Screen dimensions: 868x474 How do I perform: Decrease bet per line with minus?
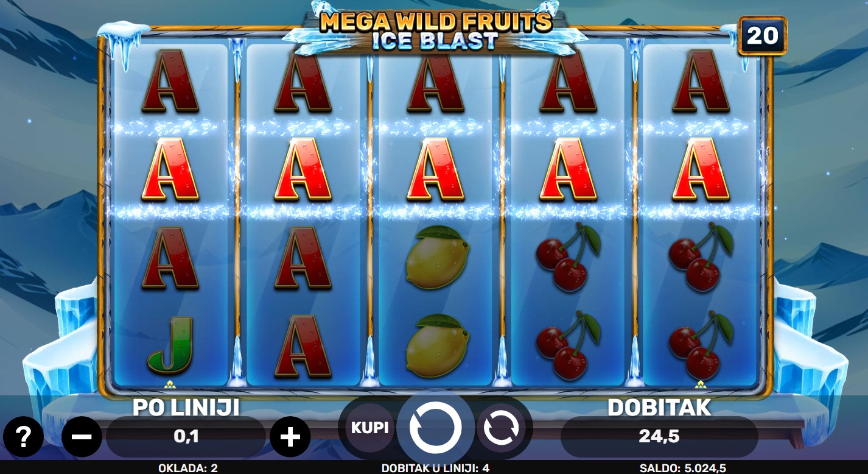pyautogui.click(x=82, y=437)
